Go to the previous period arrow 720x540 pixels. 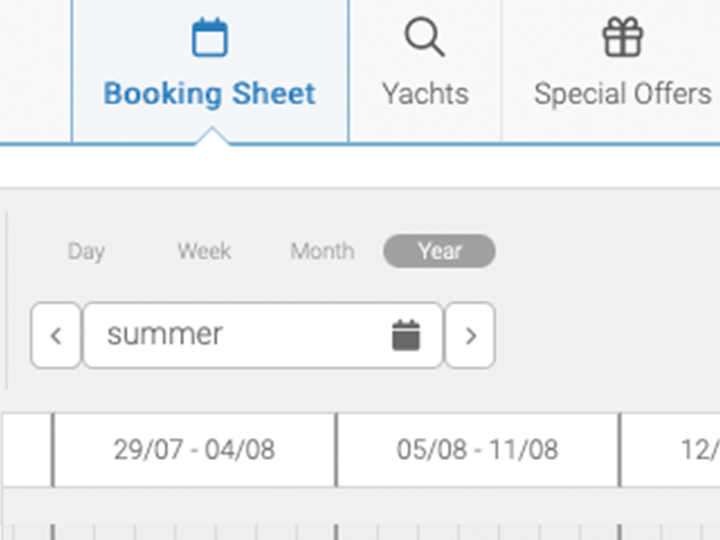[56, 335]
